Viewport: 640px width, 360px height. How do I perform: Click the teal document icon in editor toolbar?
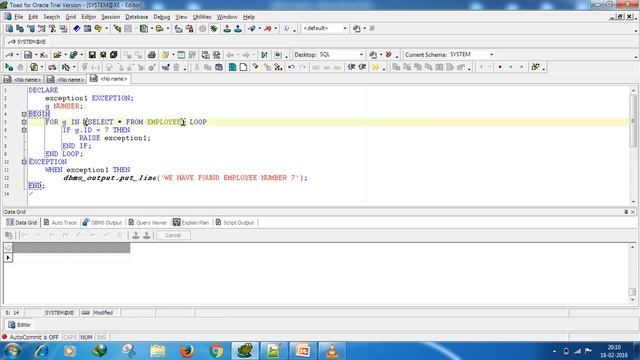(x=232, y=67)
